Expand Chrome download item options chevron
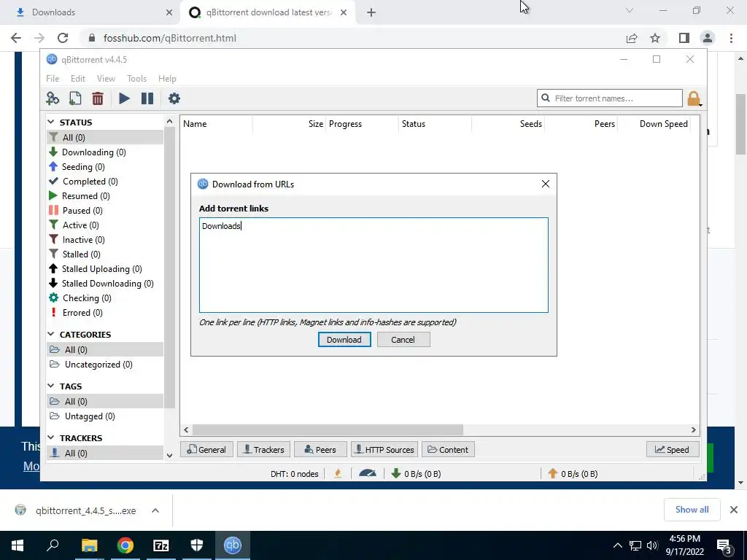 coord(155,510)
